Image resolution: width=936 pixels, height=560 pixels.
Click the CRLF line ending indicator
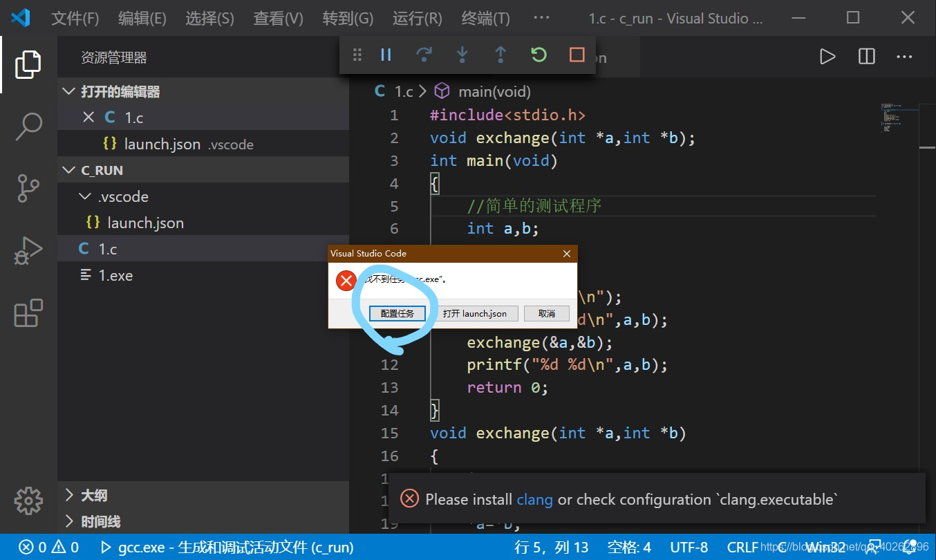742,548
